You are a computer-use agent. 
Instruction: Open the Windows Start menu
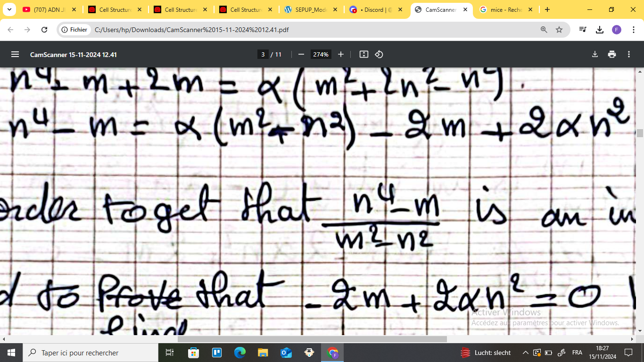(11, 353)
